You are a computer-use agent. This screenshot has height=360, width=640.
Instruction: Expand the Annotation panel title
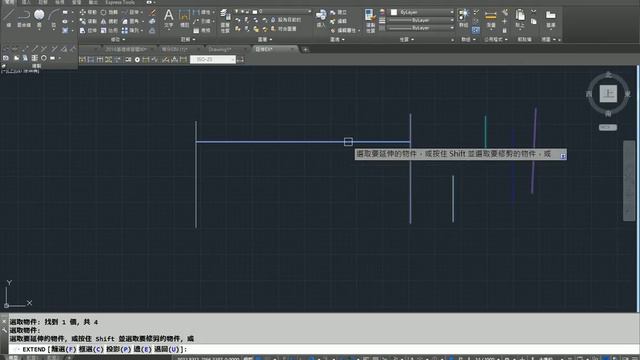(188, 40)
